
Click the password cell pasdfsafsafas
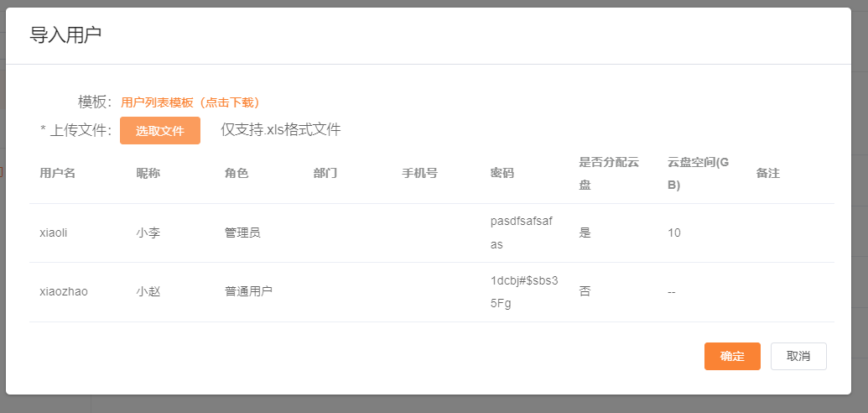tap(522, 233)
